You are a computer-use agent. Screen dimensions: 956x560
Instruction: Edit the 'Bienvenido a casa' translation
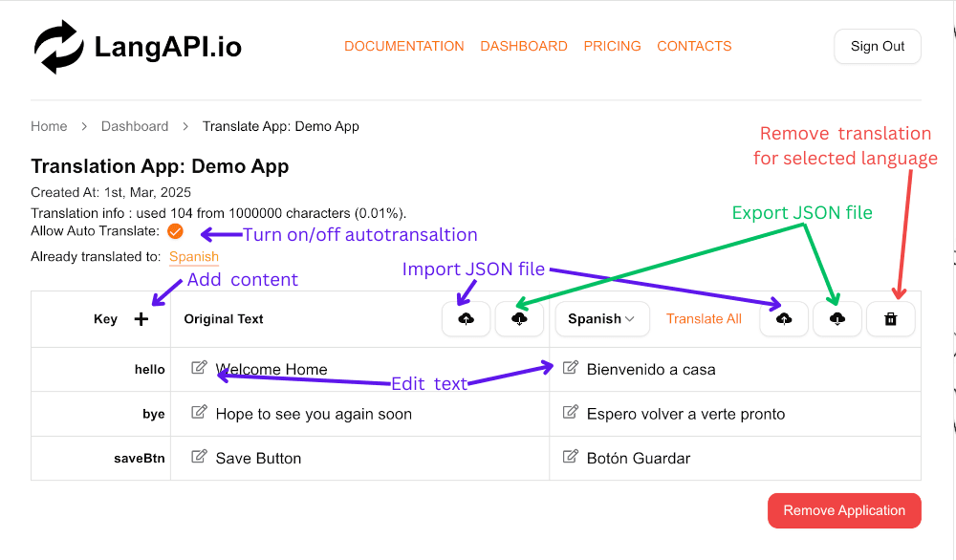(x=571, y=368)
